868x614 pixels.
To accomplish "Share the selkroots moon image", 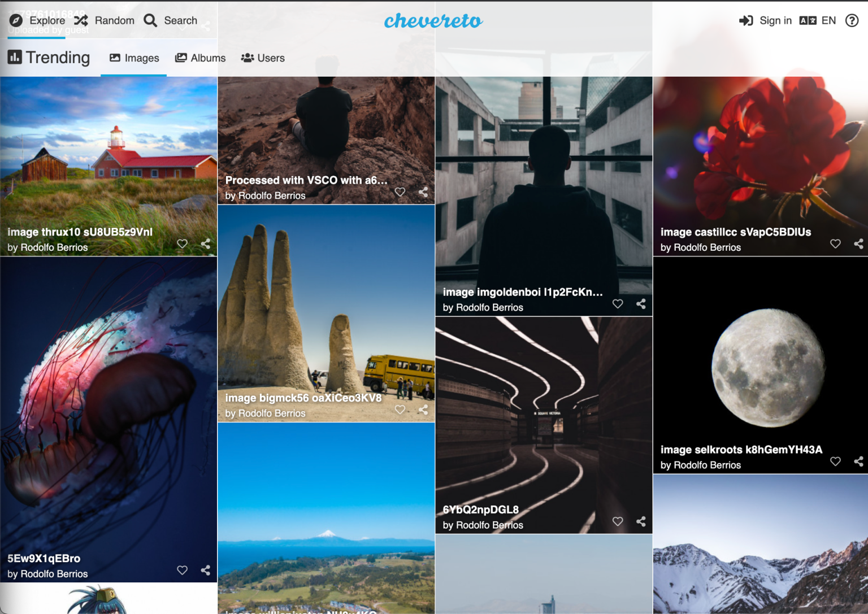I will [x=860, y=461].
